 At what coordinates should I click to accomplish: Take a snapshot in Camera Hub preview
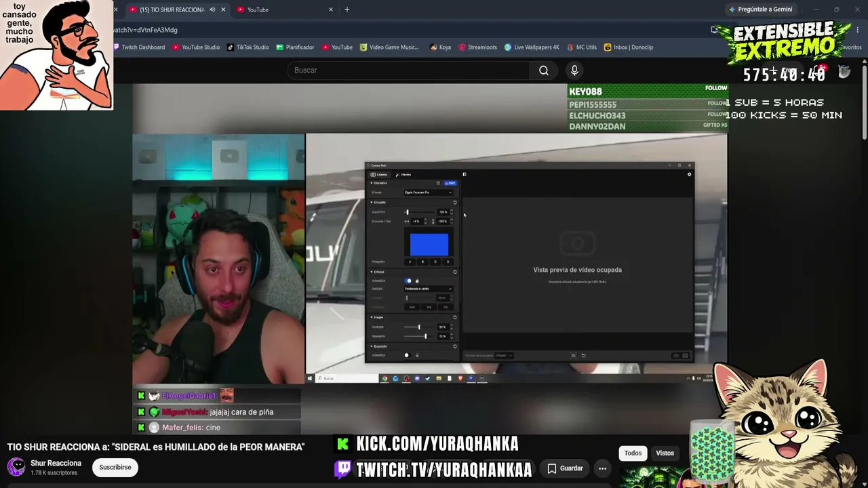tap(573, 355)
